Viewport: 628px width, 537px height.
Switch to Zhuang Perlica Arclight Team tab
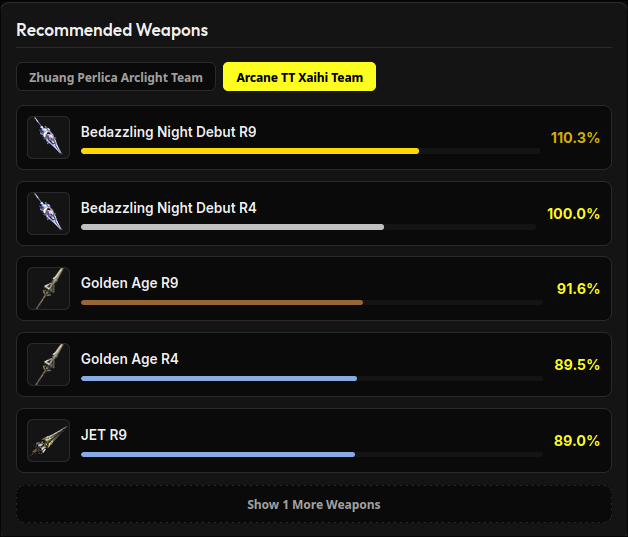116,77
